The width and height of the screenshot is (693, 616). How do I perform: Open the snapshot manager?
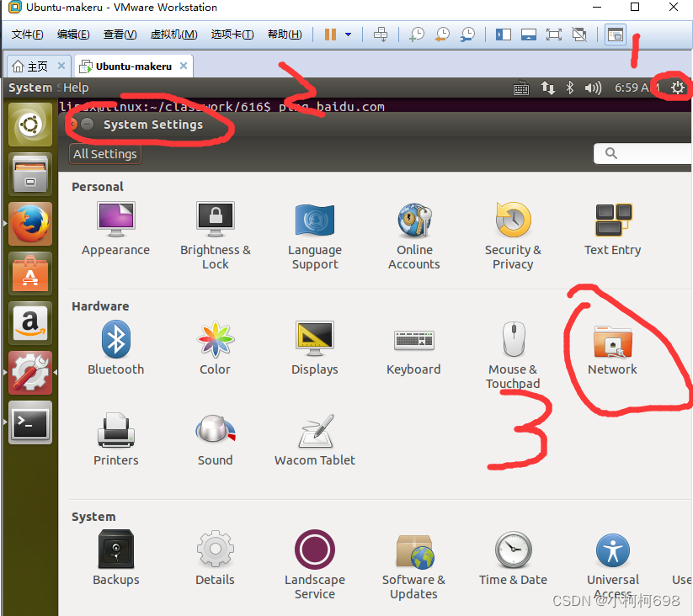click(467, 35)
